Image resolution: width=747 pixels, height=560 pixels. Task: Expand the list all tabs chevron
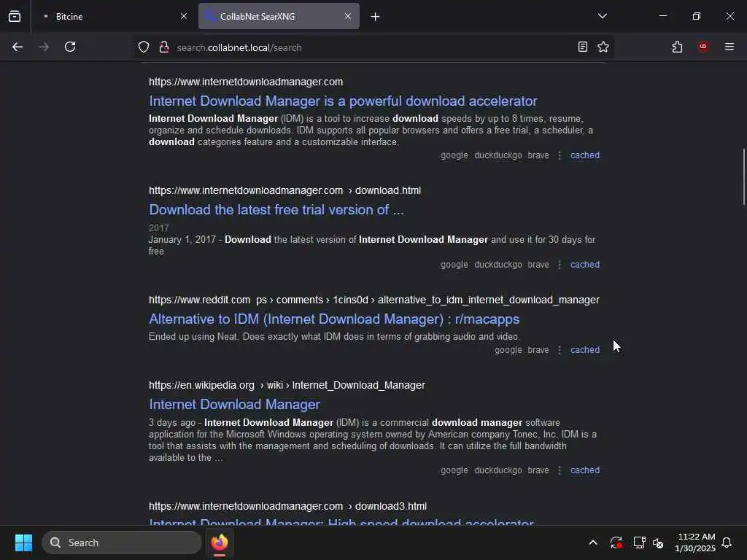click(x=603, y=16)
